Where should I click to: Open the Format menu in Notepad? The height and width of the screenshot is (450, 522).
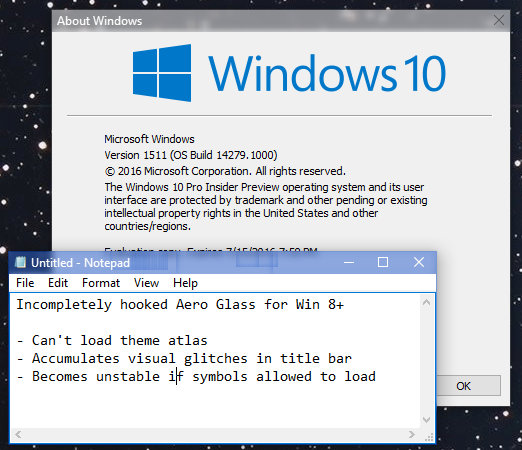pos(101,283)
